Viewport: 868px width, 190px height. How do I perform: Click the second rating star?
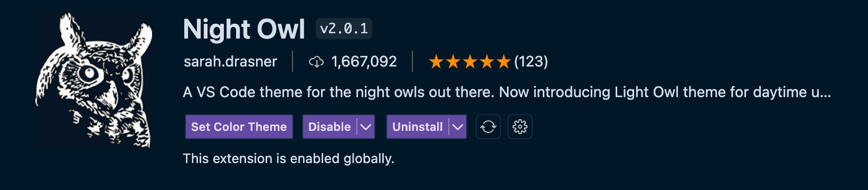pyautogui.click(x=453, y=62)
